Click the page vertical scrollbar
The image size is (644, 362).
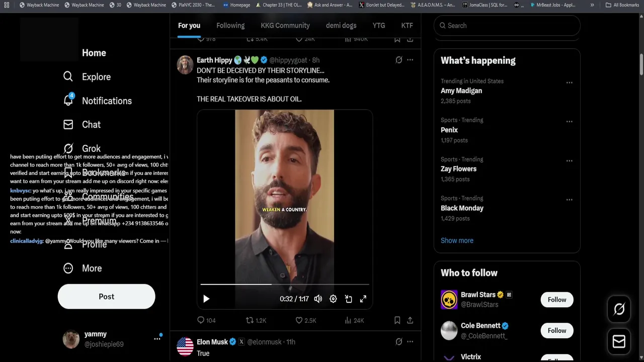[641, 65]
